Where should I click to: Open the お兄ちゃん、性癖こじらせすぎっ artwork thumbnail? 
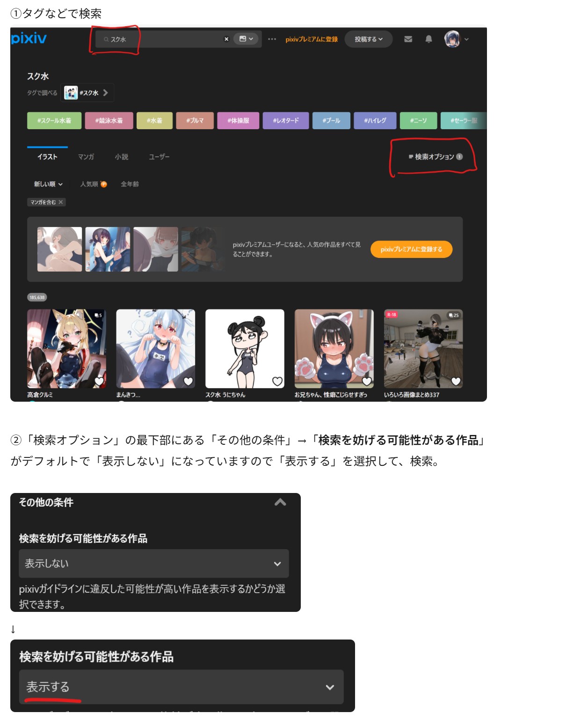(x=334, y=349)
